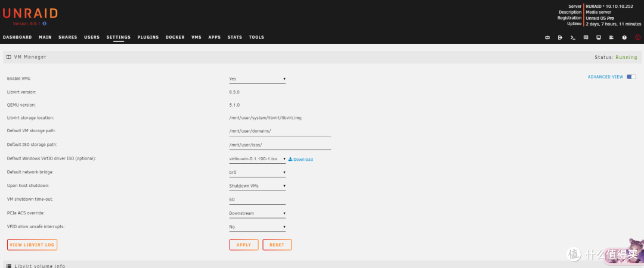This screenshot has width=644, height=268.
Task: Click the VirtIO driver Download link
Action: coord(302,160)
